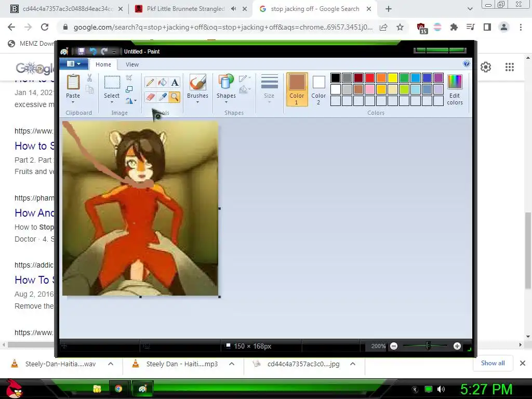
Task: Expand the Select dropdown arrow
Action: (112, 102)
